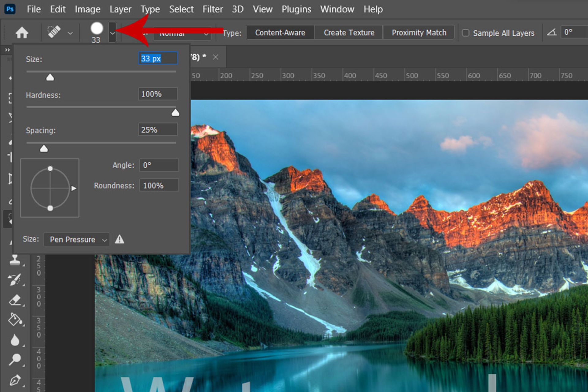Image resolution: width=588 pixels, height=392 pixels.
Task: Select the History Brush tool
Action: coord(15,280)
